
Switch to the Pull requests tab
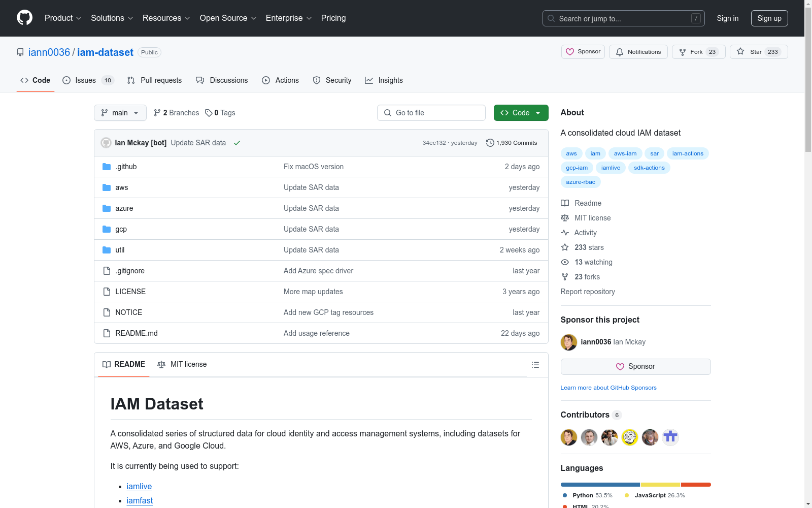(154, 80)
